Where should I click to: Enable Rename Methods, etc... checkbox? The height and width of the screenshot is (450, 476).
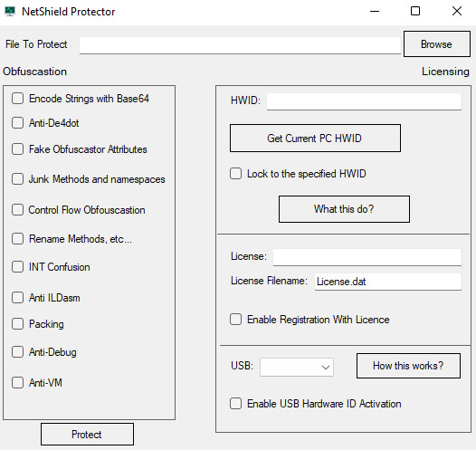pos(17,239)
